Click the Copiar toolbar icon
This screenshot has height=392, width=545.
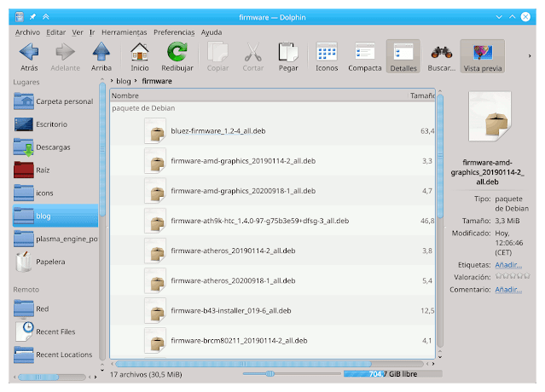tap(218, 57)
